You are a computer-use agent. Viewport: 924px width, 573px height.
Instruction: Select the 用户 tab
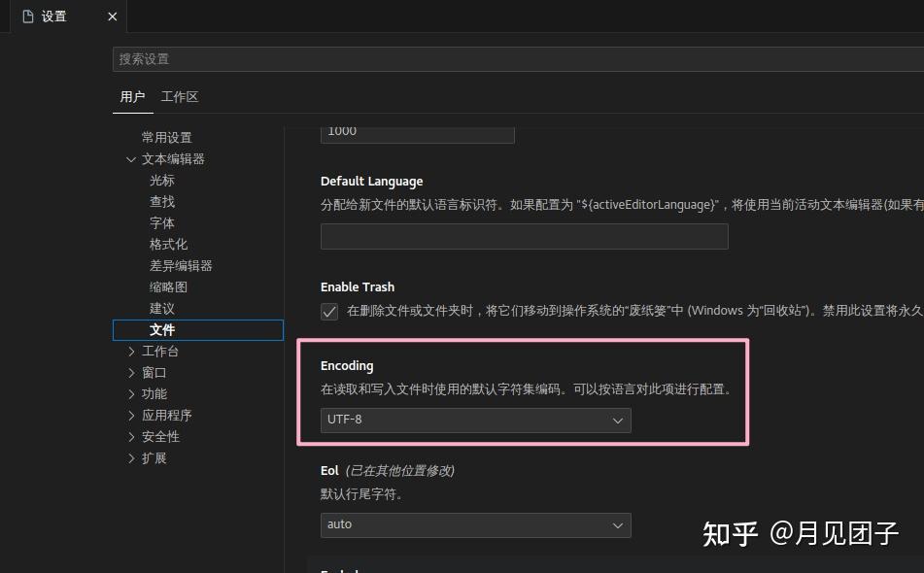(x=132, y=96)
